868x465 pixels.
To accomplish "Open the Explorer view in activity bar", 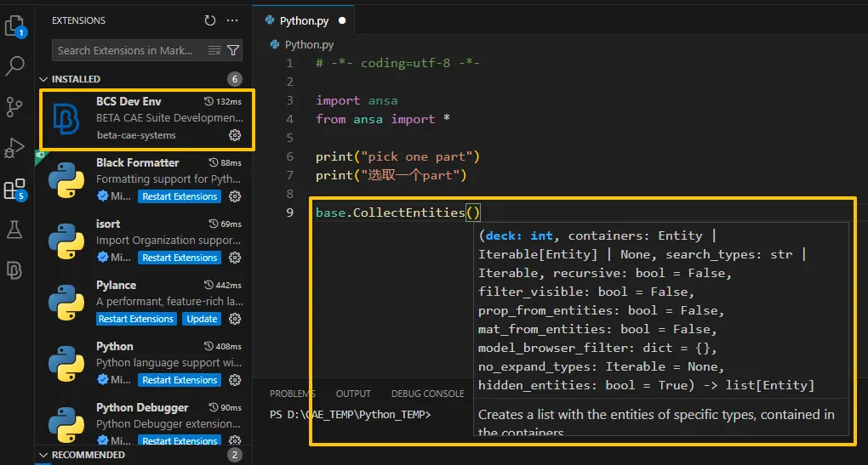I will point(14,26).
